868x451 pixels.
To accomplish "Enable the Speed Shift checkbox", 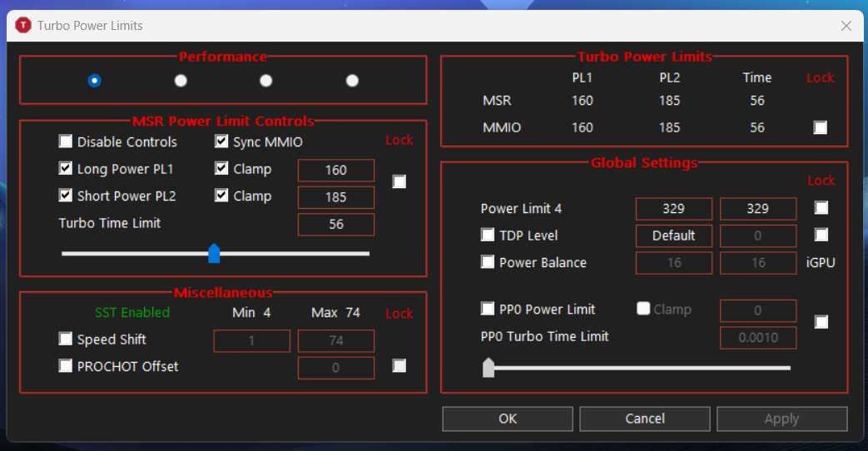I will pyautogui.click(x=66, y=339).
